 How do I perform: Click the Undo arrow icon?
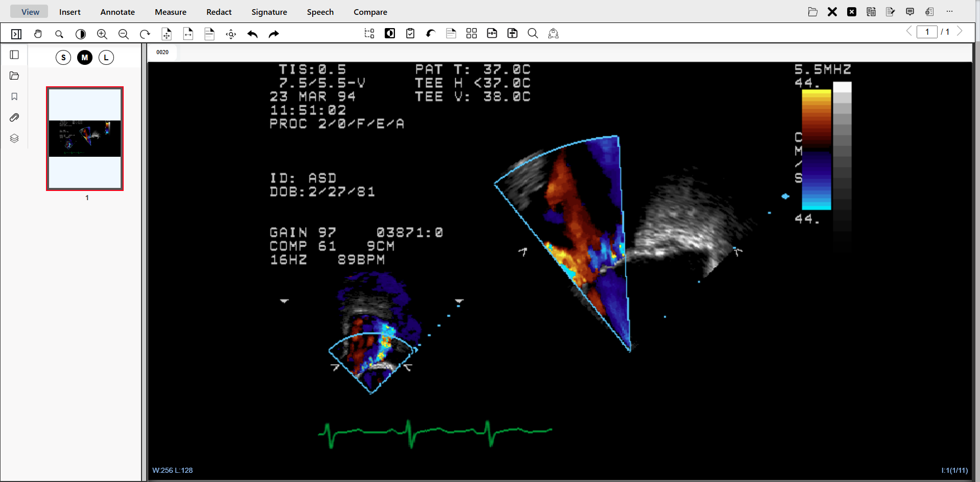coord(252,34)
